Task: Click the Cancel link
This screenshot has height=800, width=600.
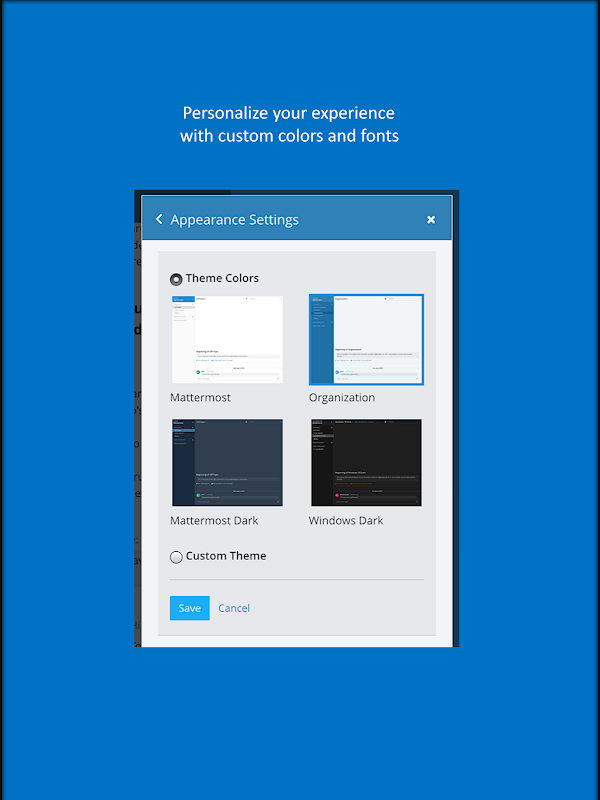Action: click(x=234, y=608)
